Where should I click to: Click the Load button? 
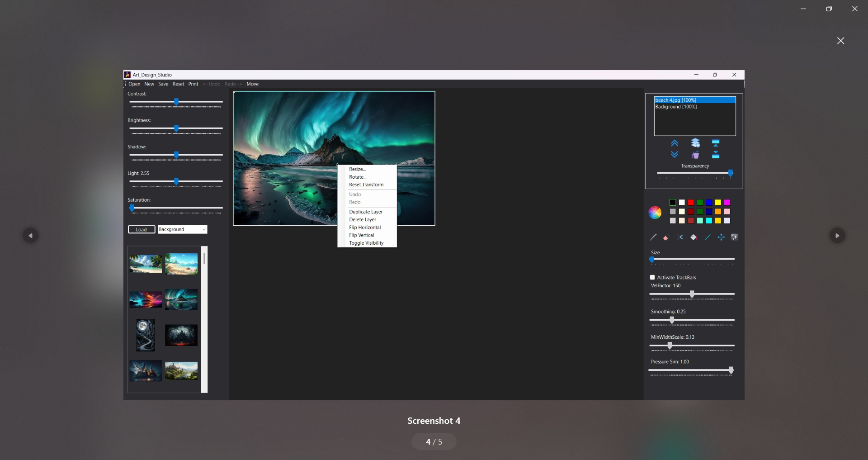click(x=142, y=229)
